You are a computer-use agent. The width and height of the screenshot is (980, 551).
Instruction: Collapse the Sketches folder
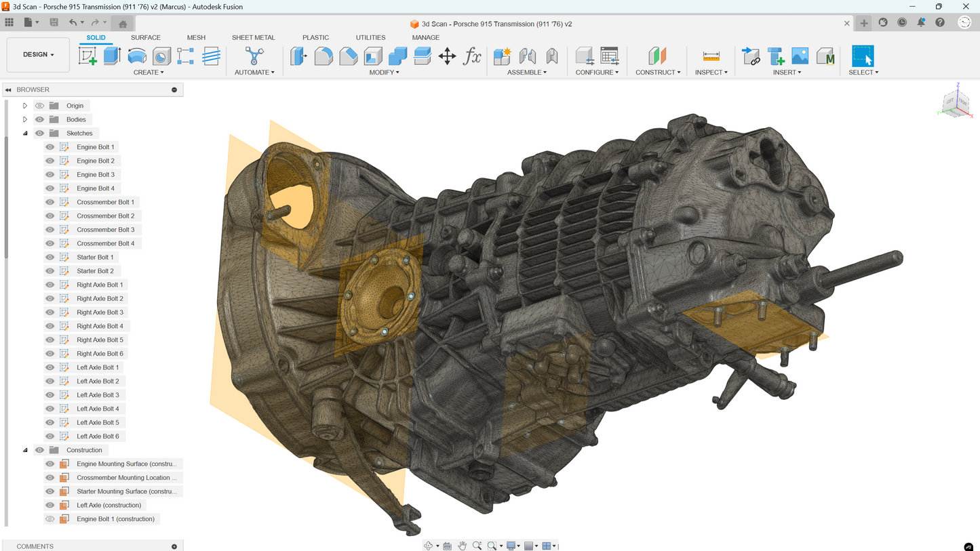[x=25, y=134]
